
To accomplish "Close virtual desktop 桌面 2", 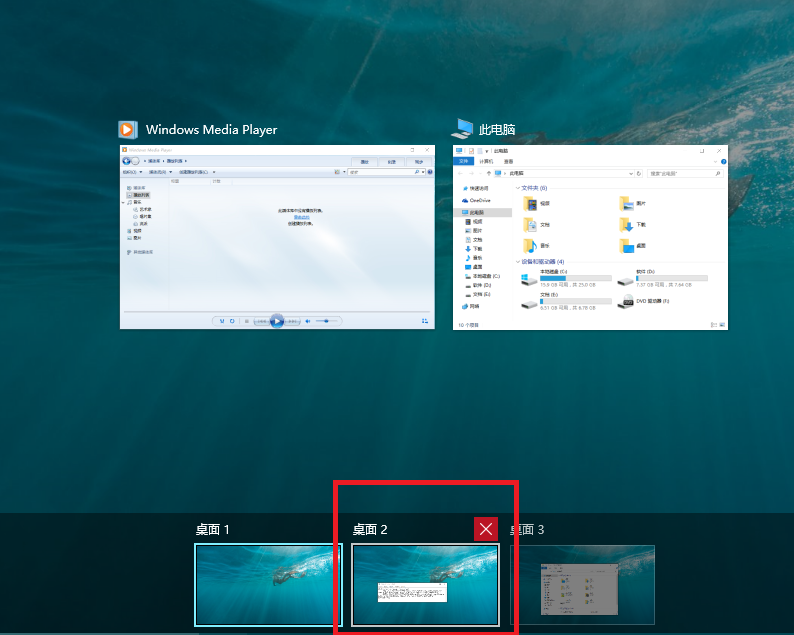I will coord(486,529).
